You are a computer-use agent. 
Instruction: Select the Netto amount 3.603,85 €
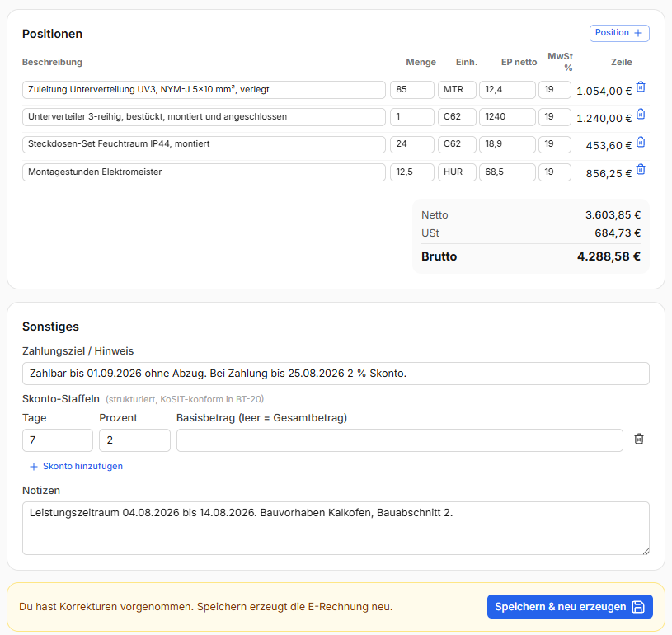click(613, 214)
